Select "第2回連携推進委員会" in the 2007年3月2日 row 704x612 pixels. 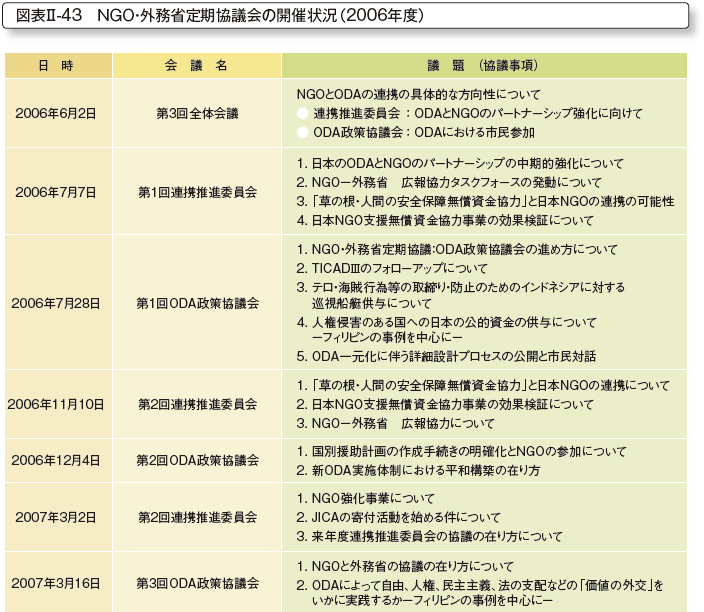coord(197,517)
